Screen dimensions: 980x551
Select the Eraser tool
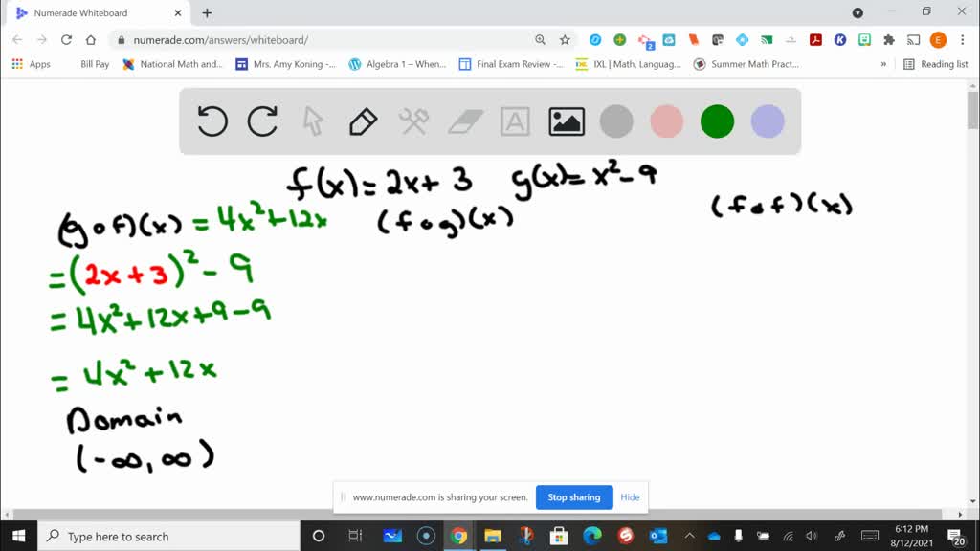[464, 121]
